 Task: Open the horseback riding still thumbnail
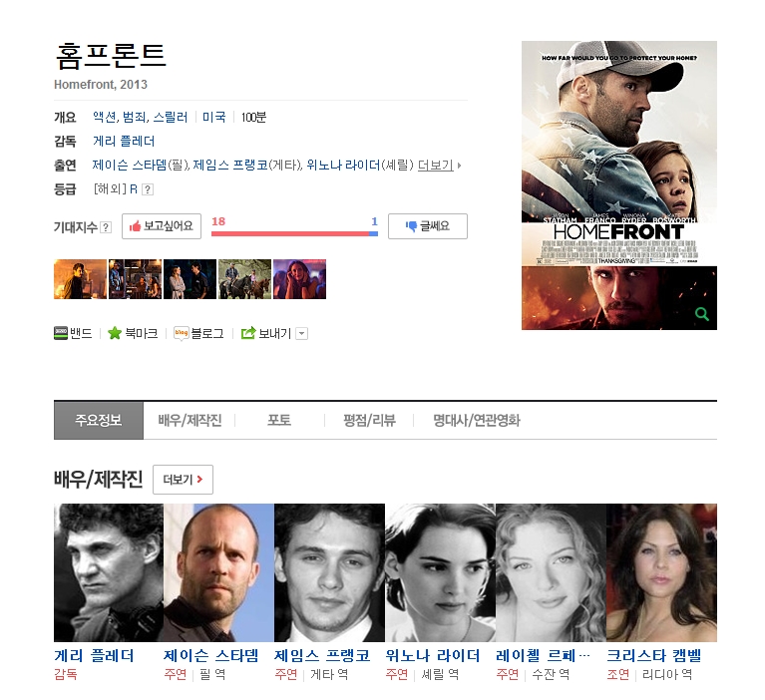244,279
